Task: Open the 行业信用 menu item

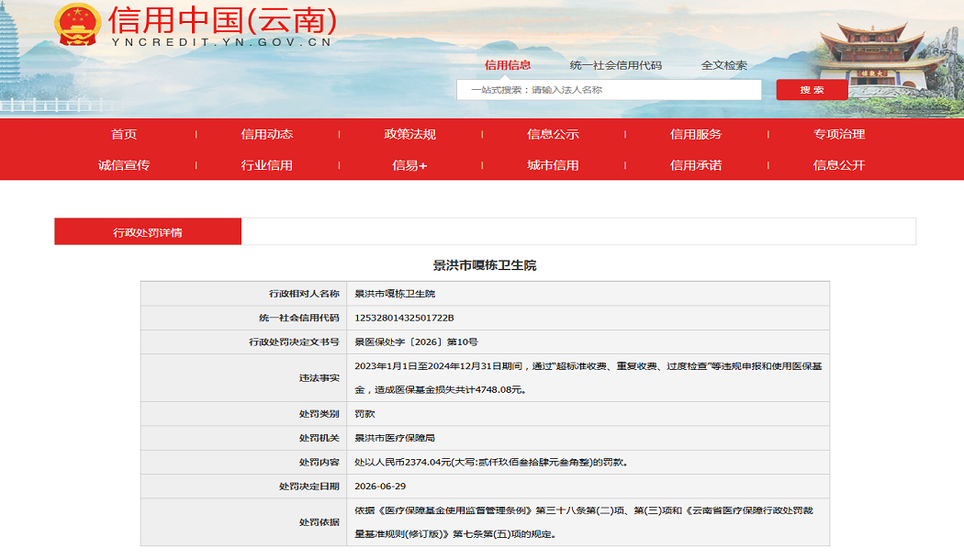Action: point(267,164)
